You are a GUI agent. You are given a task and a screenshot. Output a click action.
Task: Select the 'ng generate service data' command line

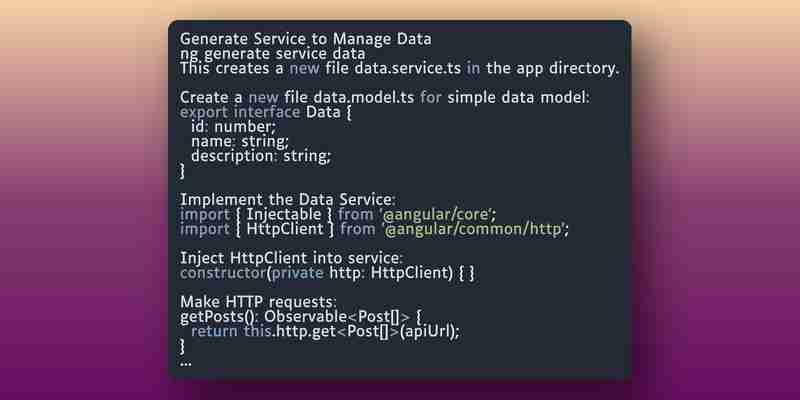click(x=272, y=54)
